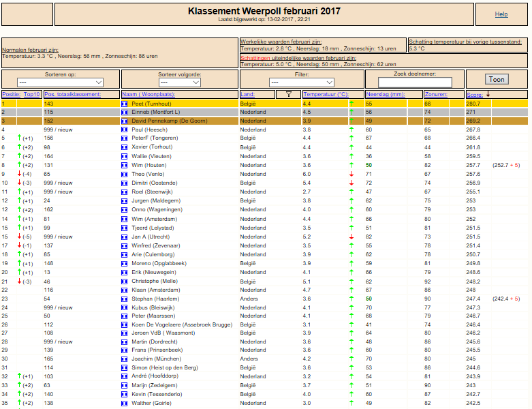Click the blue icon beside Dimitri (Oostende)

pos(125,183)
